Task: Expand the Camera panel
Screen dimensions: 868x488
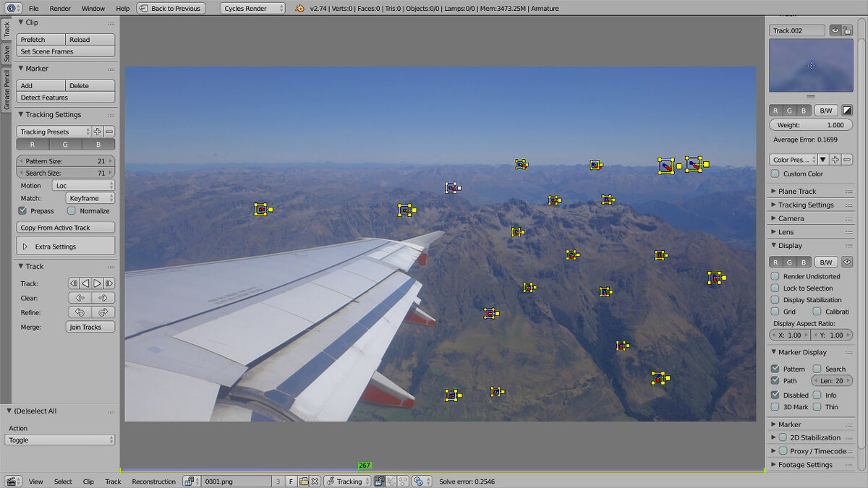Action: pyautogui.click(x=791, y=218)
